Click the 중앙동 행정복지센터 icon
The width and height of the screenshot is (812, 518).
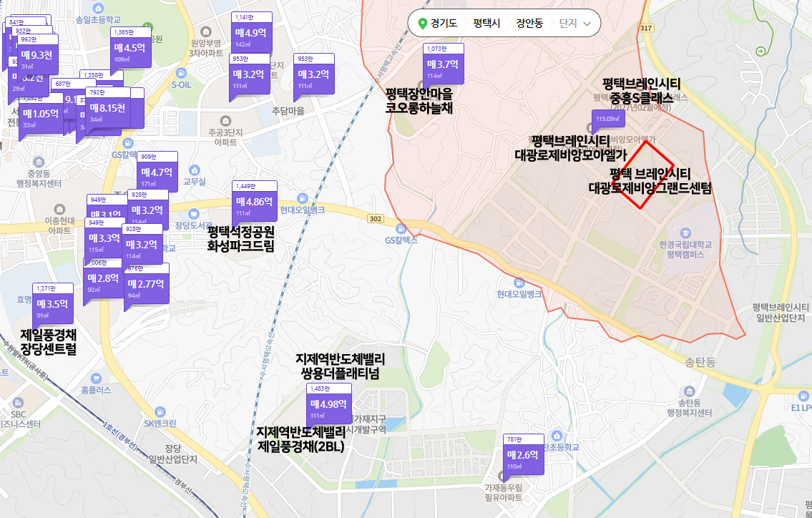click(x=39, y=162)
